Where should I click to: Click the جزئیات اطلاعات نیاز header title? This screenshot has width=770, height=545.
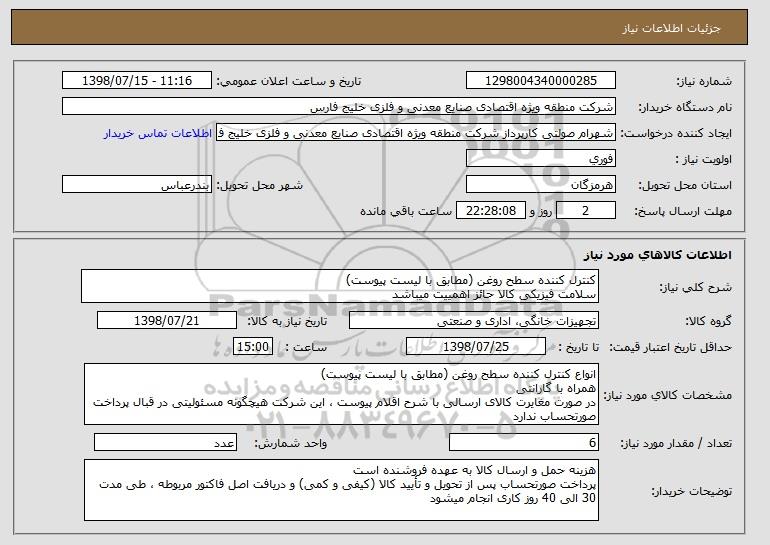(671, 28)
